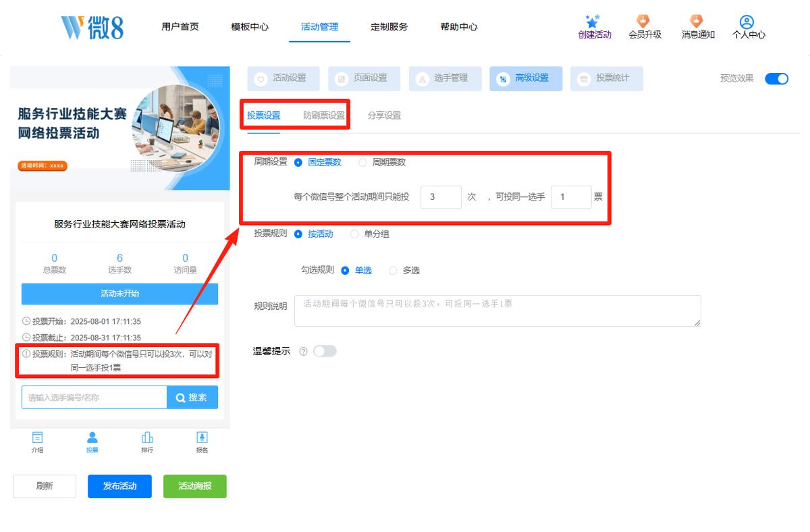Click the 规则说明 text area

point(497,311)
